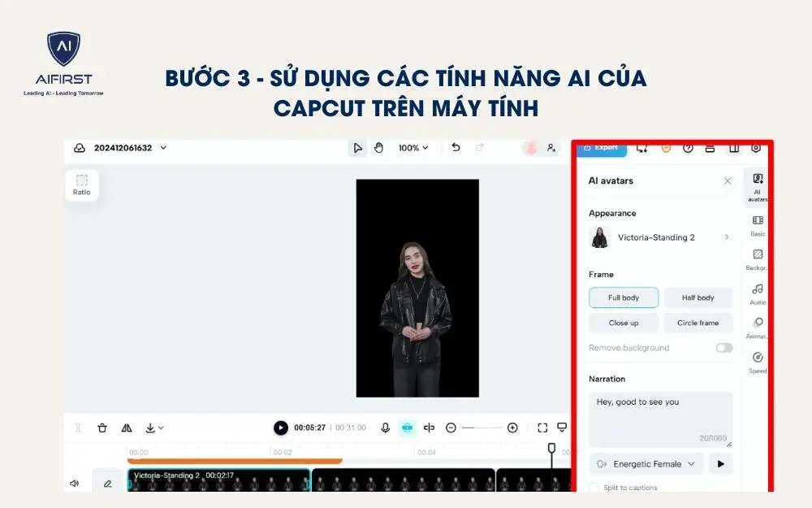Mute the track with speaker icon
Image resolution: width=812 pixels, height=508 pixels.
click(75, 483)
